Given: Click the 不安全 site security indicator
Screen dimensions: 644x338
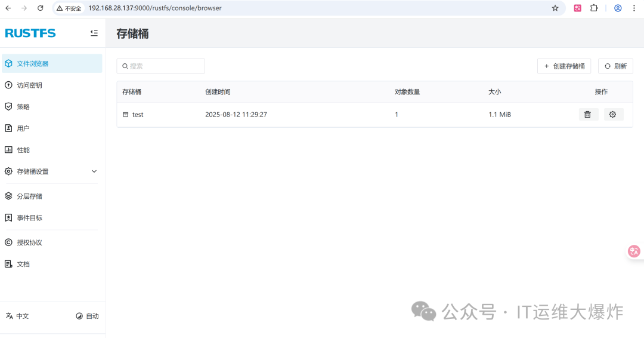Looking at the screenshot, I should [x=69, y=8].
